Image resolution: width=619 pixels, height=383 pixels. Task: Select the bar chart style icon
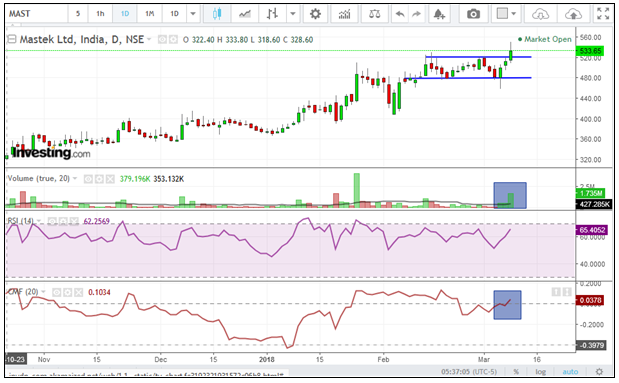(272, 14)
